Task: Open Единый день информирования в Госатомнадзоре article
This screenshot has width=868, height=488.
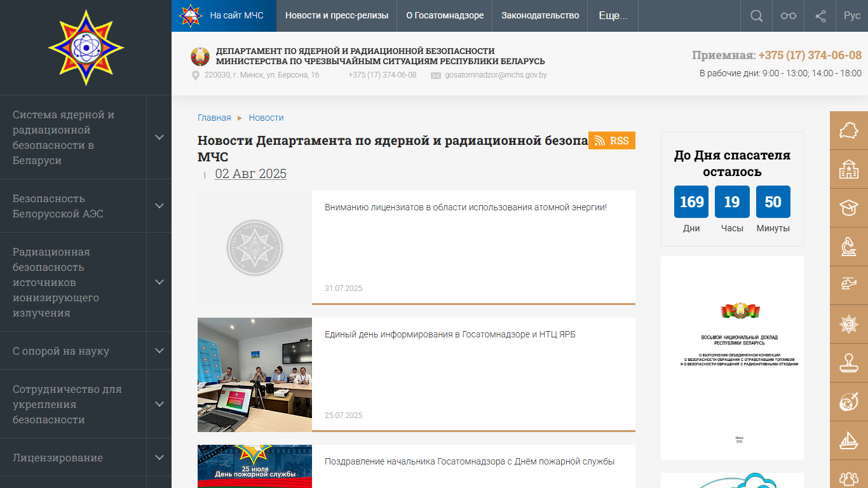Action: 450,334
